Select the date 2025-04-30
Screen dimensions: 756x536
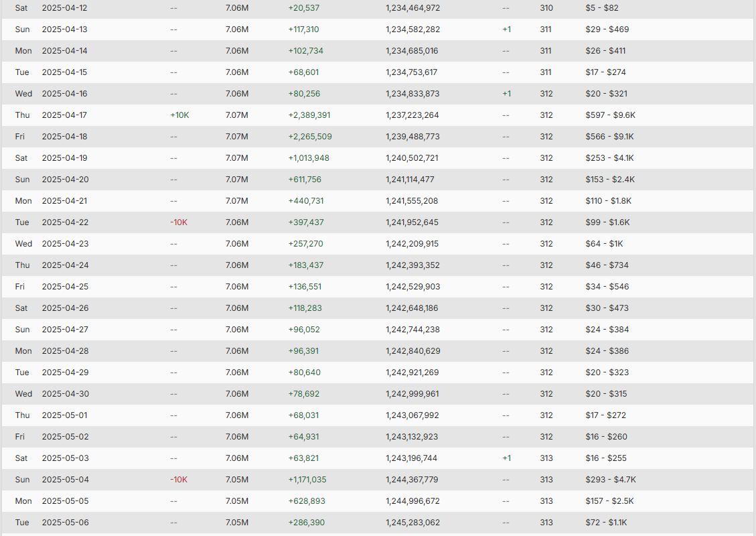pos(65,394)
